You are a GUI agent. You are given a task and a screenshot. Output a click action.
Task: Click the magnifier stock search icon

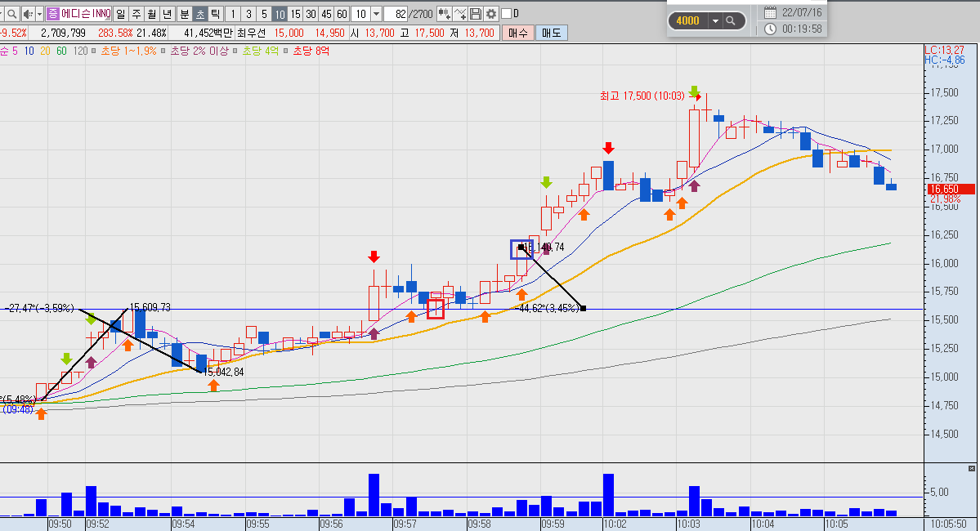(11, 14)
